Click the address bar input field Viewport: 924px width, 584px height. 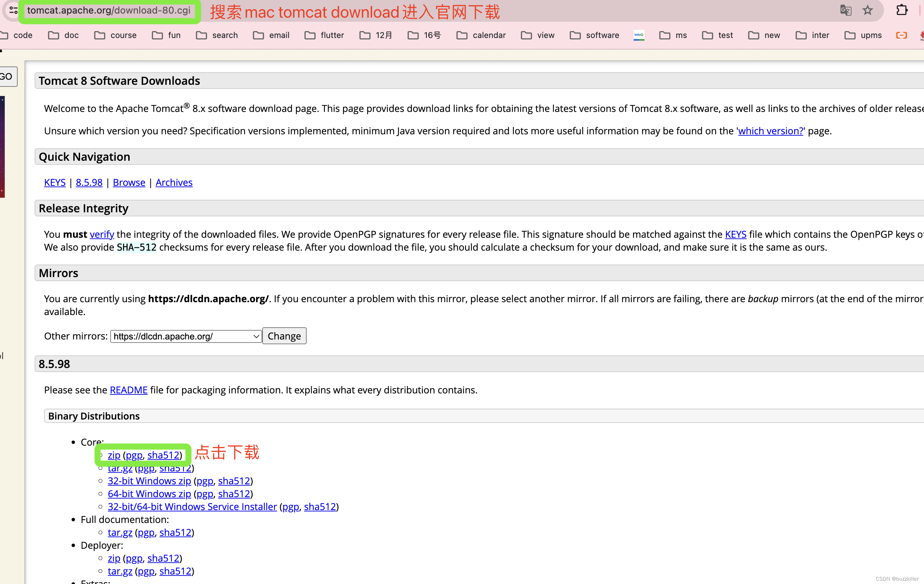108,9
